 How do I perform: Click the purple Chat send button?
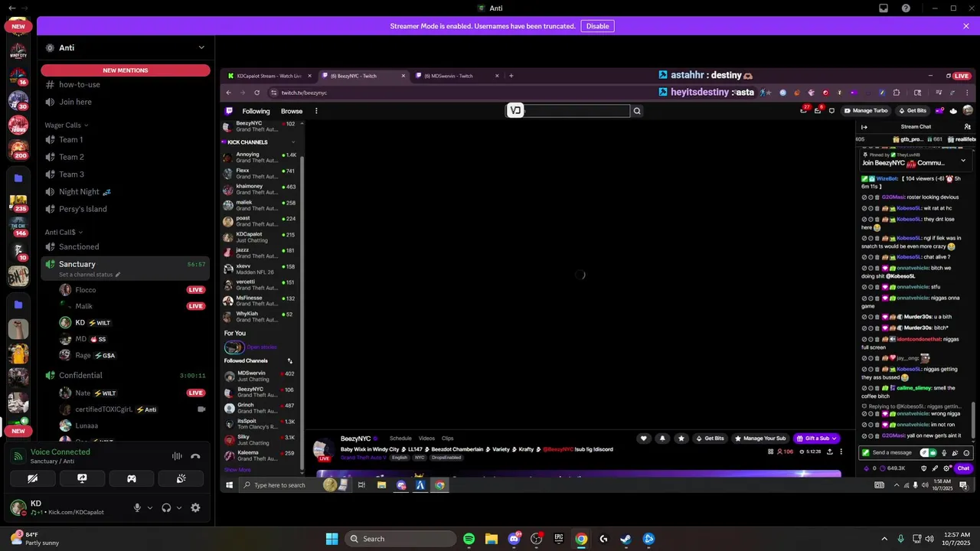(963, 468)
